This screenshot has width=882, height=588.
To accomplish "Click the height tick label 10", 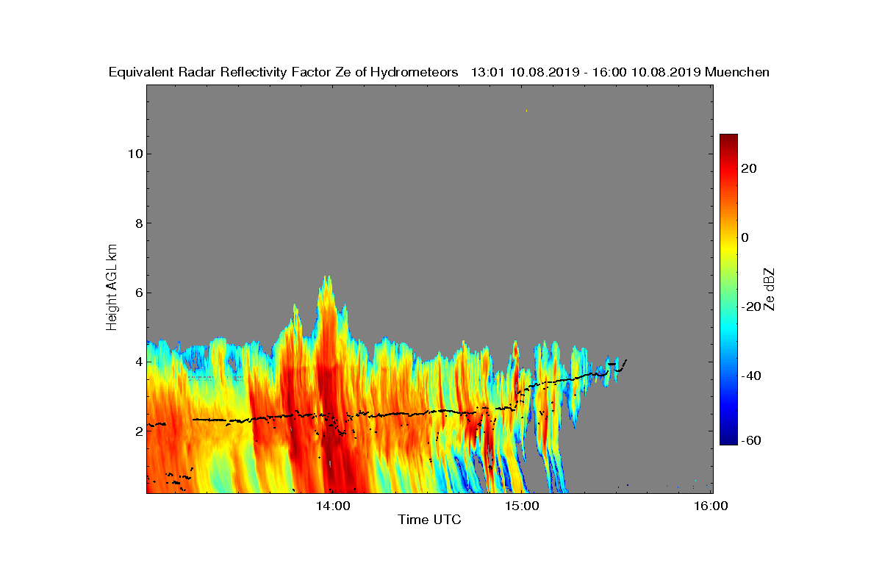I will [x=135, y=154].
